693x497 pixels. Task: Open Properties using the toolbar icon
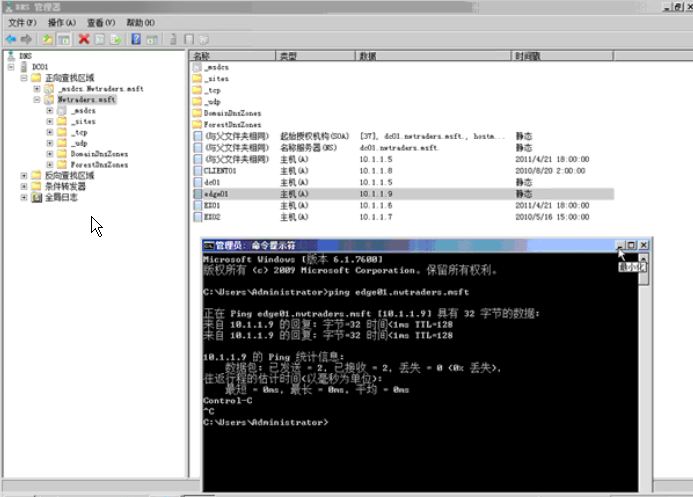[x=100, y=39]
